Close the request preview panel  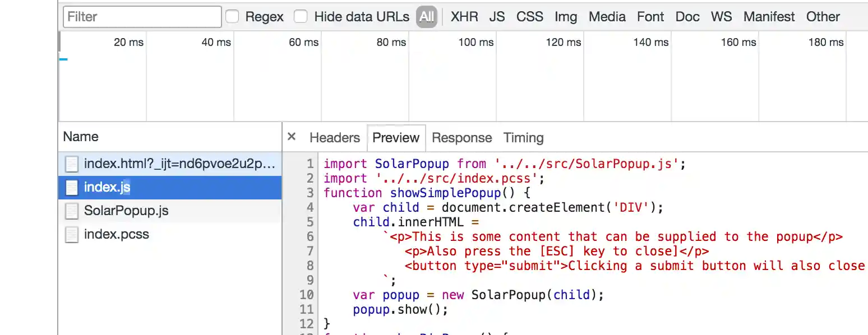pos(291,137)
